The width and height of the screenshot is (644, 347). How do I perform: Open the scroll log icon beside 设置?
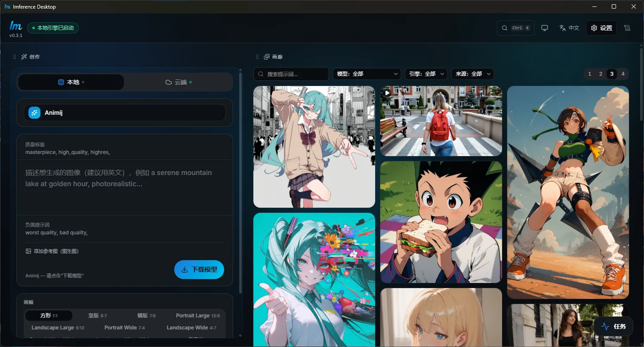(627, 28)
